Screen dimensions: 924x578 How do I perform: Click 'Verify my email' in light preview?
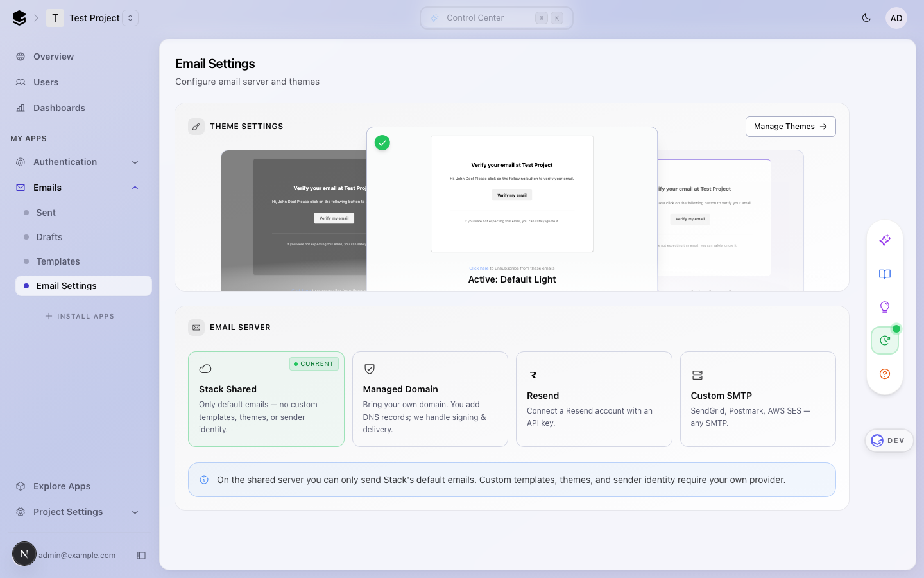tap(512, 195)
